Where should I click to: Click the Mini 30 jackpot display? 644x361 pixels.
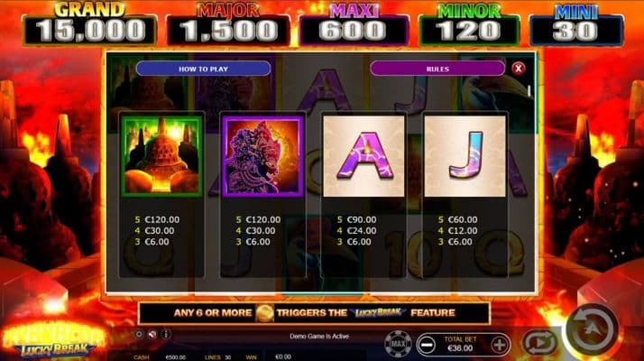coord(576,24)
